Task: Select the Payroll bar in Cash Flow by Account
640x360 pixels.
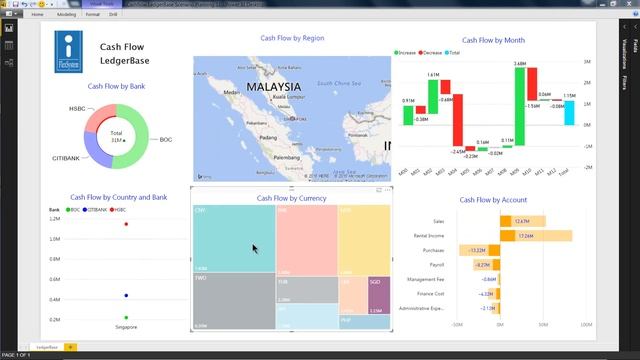Action: tap(487, 265)
